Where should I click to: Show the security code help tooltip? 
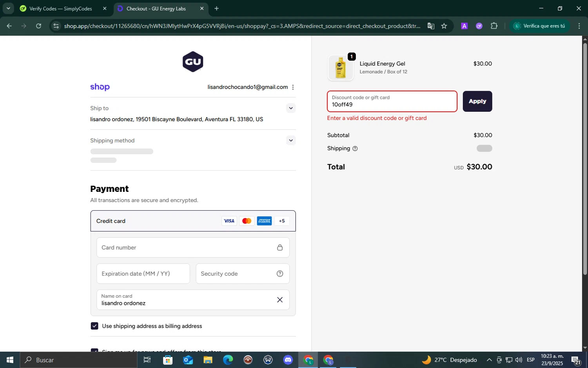[x=280, y=274]
